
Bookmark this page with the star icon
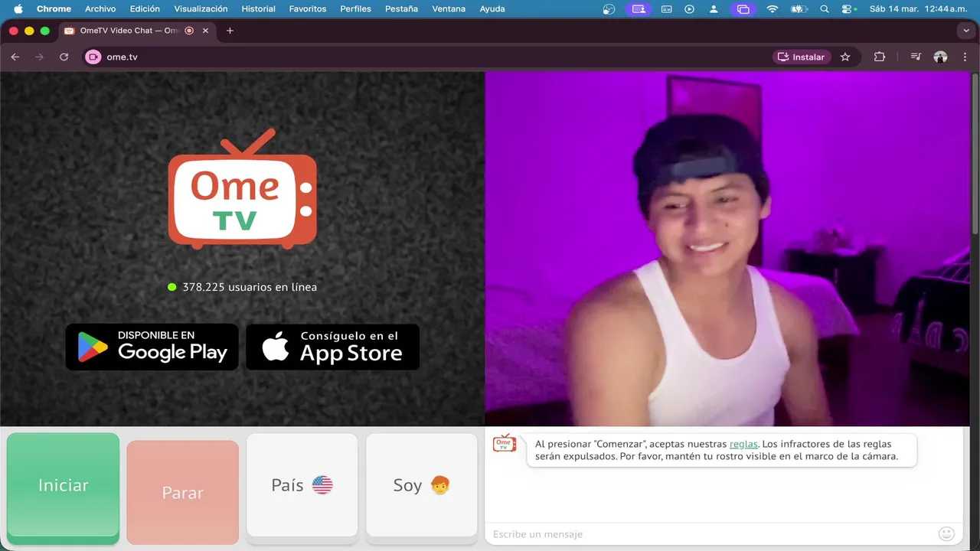point(845,57)
